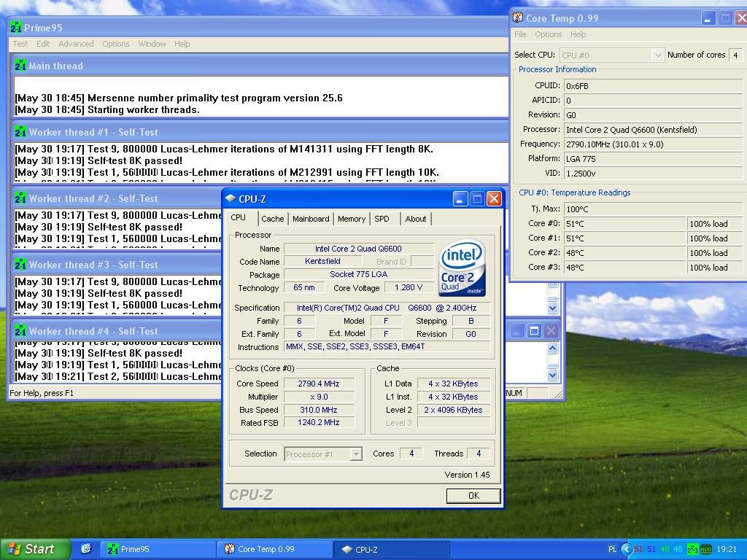Switch to the SPD tab in CPU-Z
The width and height of the screenshot is (747, 560).
click(x=382, y=219)
